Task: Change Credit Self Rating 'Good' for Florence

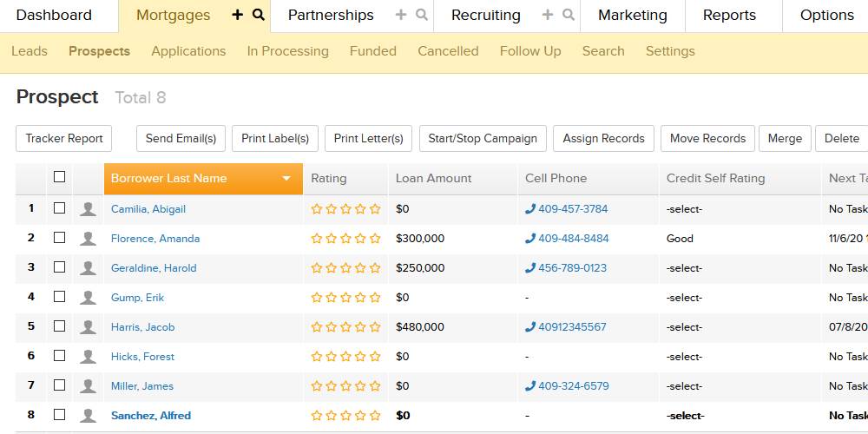Action: 680,239
